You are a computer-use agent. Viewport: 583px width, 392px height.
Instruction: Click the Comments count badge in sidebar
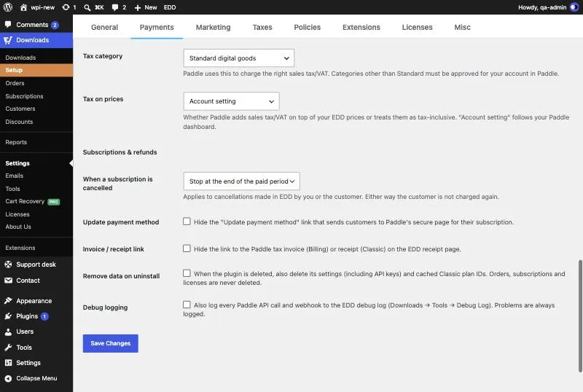click(x=55, y=25)
